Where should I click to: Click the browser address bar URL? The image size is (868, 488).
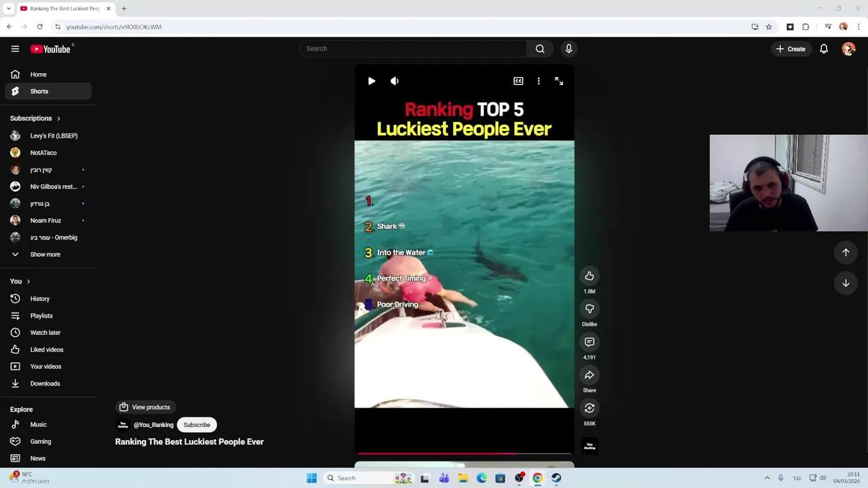(114, 27)
